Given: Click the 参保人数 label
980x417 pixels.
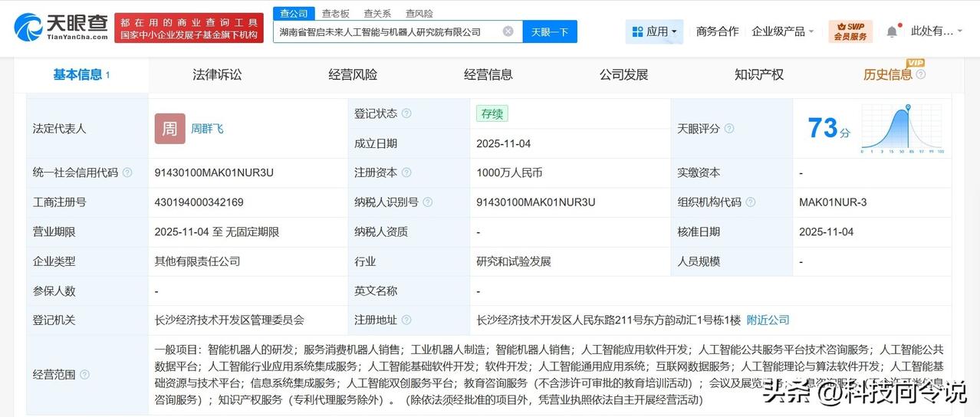Looking at the screenshot, I should 54,291.
